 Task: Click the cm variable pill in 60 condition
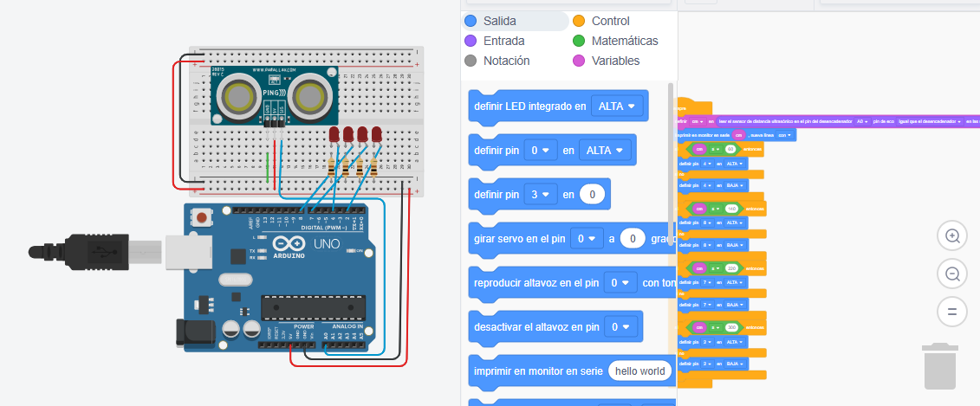coord(699,149)
